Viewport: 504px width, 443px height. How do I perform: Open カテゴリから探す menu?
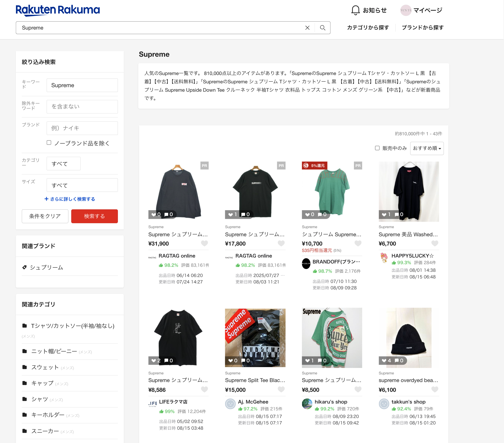coord(368,27)
